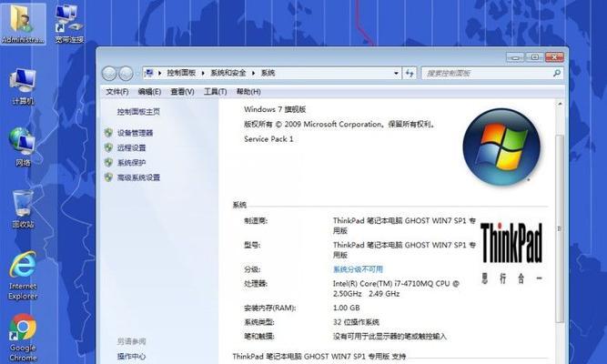Minimize the System control panel window
This screenshot has height=364, width=607.
pos(515,57)
